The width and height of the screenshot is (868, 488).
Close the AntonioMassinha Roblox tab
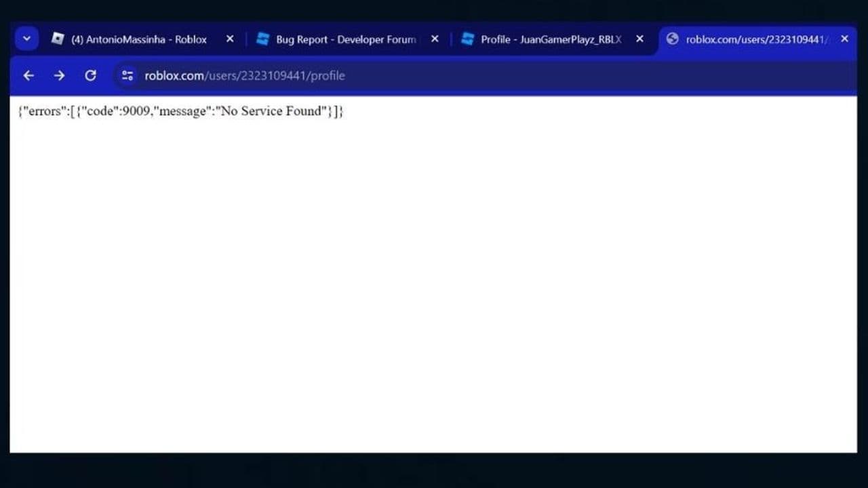230,39
